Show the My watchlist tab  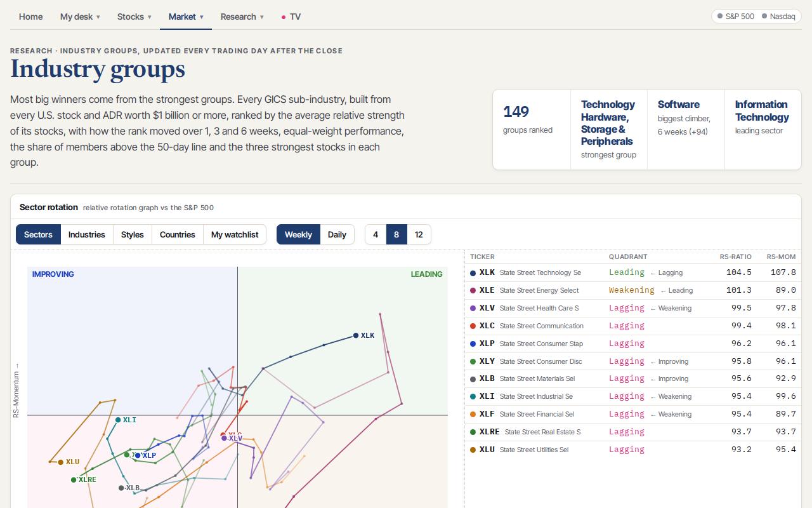point(235,234)
